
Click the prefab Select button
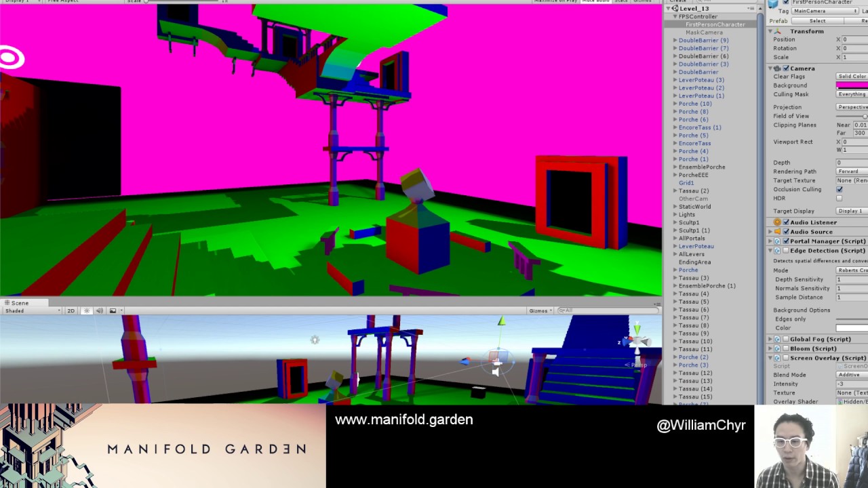click(817, 21)
